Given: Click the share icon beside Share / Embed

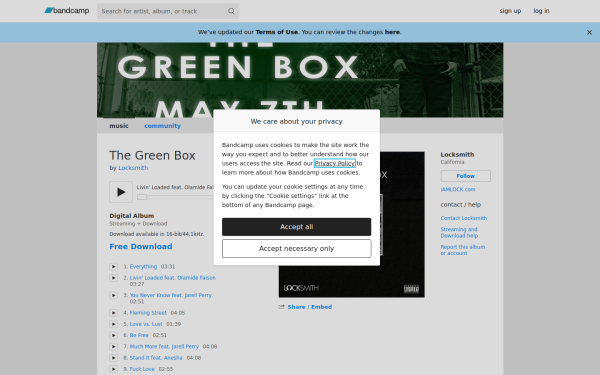Looking at the screenshot, I should (282, 307).
